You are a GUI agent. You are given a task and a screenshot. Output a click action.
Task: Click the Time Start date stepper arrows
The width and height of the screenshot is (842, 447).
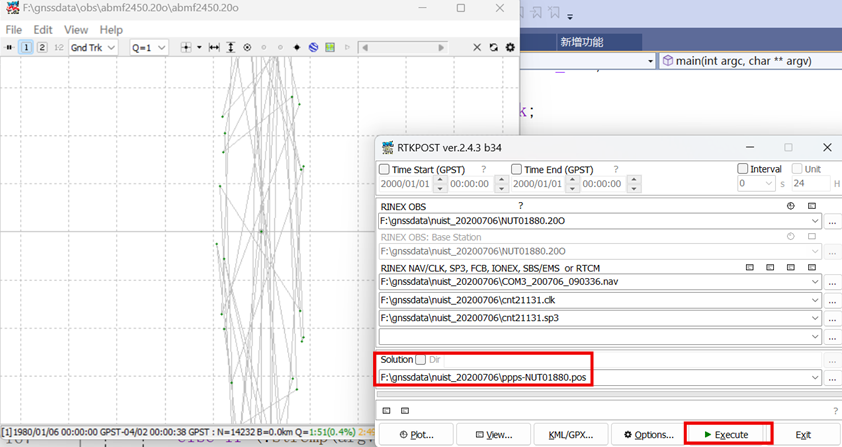440,184
